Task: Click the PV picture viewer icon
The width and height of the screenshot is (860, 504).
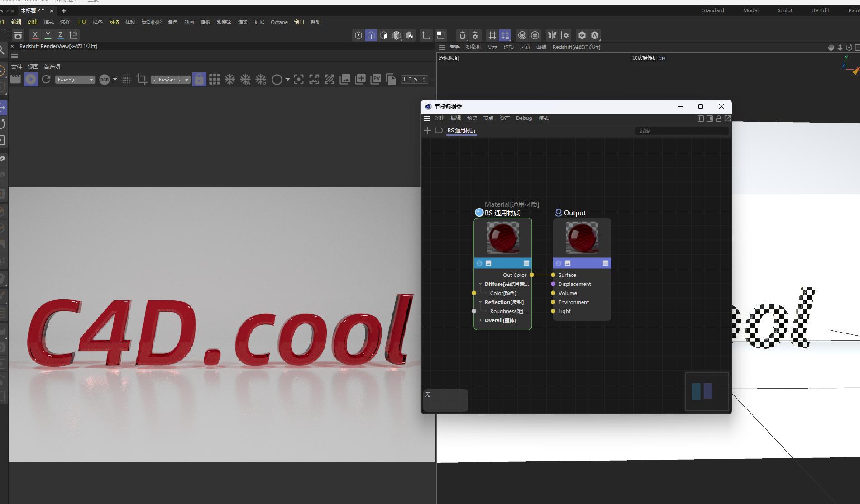Action: coord(376,80)
